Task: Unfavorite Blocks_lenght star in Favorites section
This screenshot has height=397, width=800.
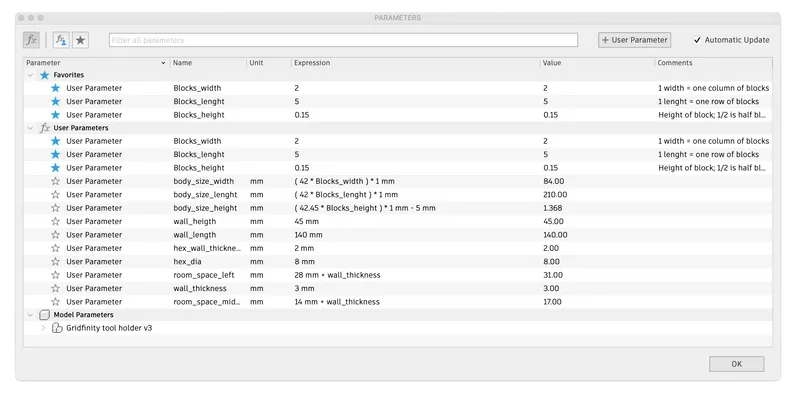Action: tap(56, 101)
